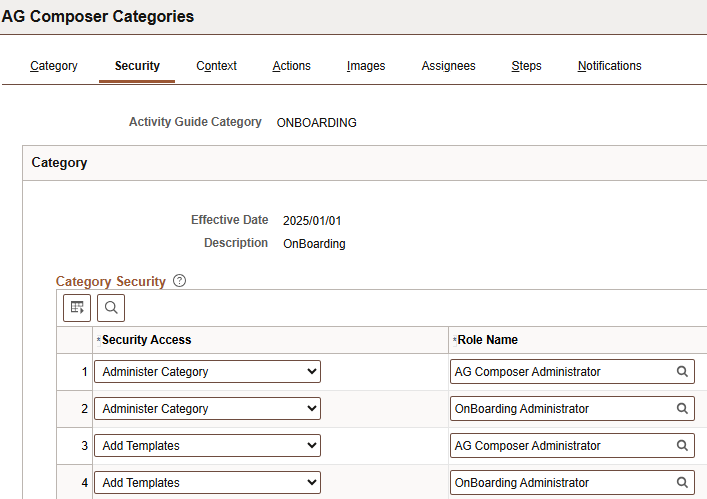Switch to the Steps tab
Image resolution: width=707 pixels, height=499 pixels.
[x=526, y=66]
